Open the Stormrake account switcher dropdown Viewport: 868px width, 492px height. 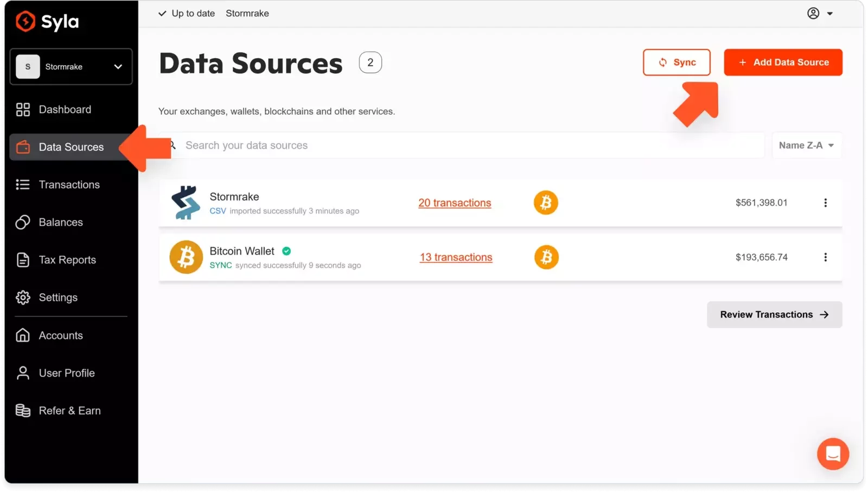click(x=71, y=67)
